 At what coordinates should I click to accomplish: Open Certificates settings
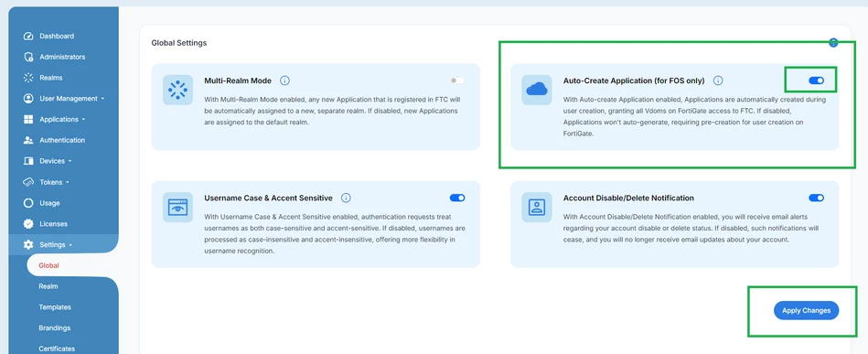[57, 349]
